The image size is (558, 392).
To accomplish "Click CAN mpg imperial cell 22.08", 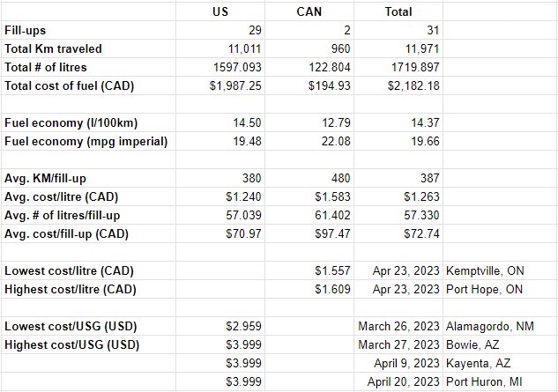I will 309,141.
